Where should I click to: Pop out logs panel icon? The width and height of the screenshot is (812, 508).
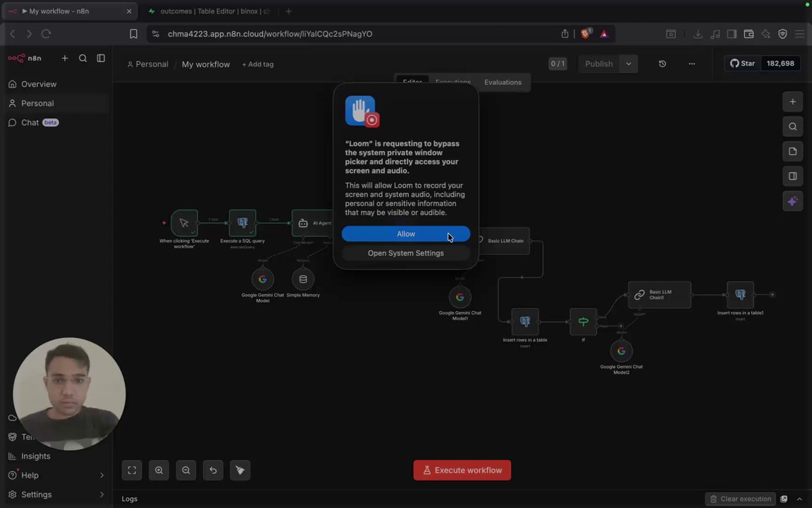tap(784, 499)
